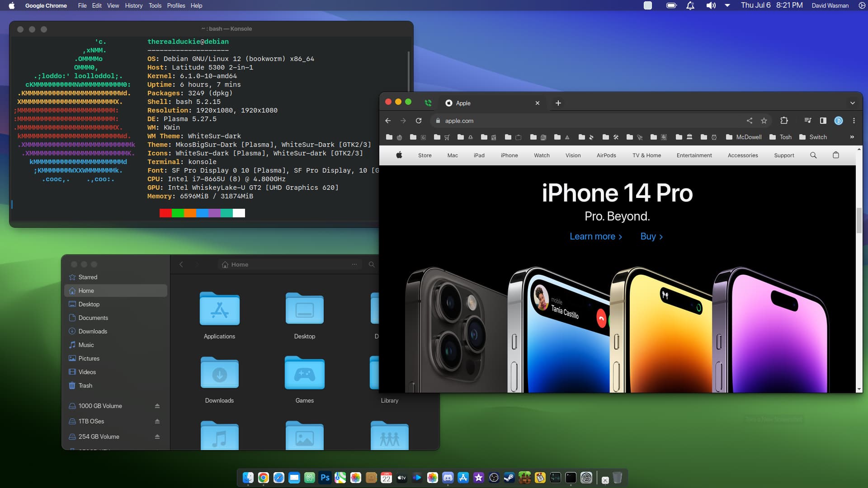Viewport: 868px width, 488px height.
Task: Eject the 1000 GB Volume
Action: [x=157, y=406]
